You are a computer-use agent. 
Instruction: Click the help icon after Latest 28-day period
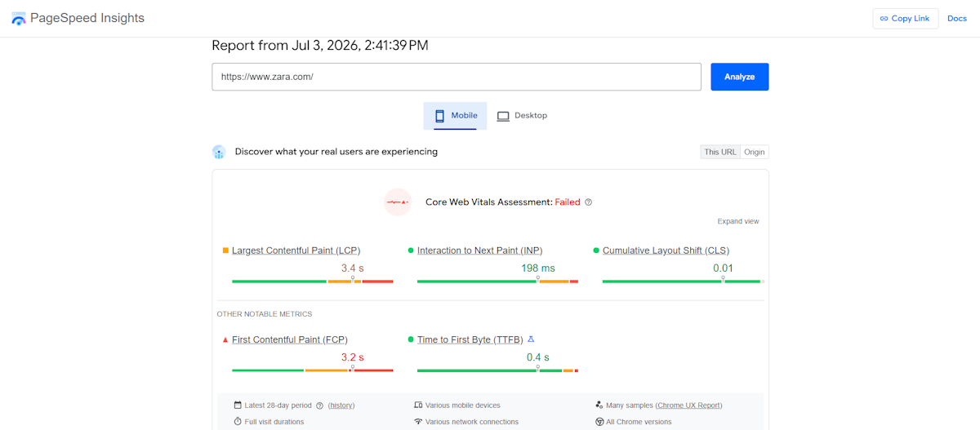coord(320,406)
